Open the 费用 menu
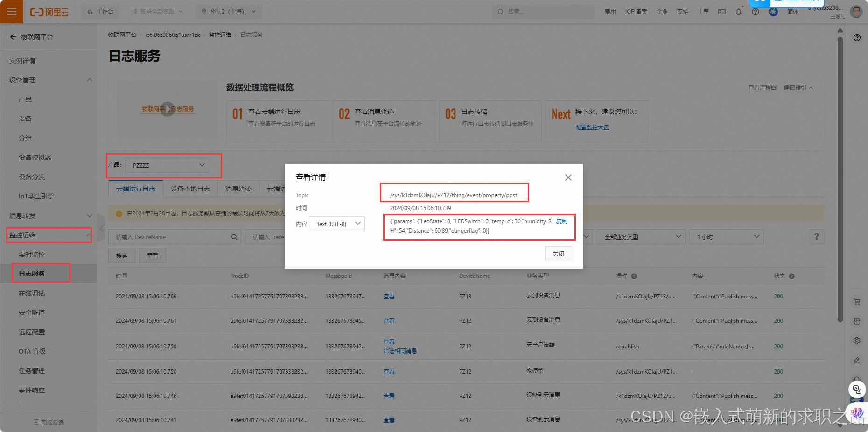The width and height of the screenshot is (868, 432). (x=610, y=12)
